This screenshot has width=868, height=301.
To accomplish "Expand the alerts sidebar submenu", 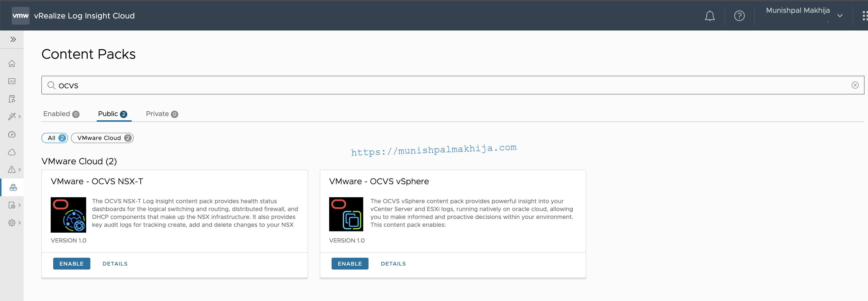I will (x=19, y=170).
